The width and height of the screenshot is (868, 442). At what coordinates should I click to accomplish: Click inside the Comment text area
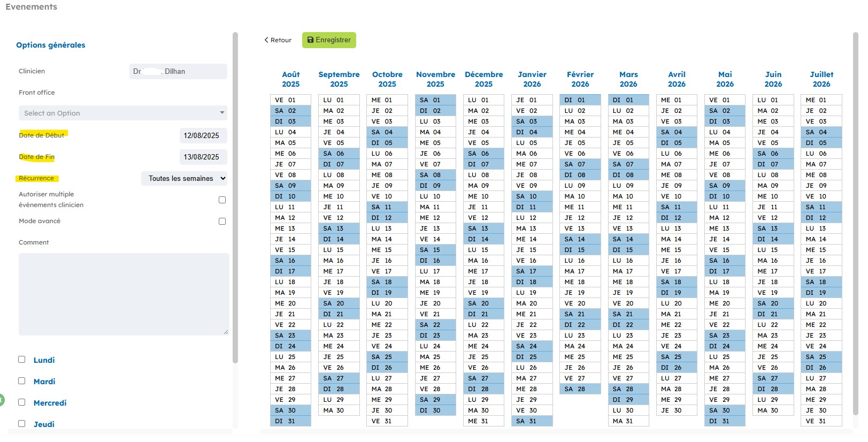(124, 294)
